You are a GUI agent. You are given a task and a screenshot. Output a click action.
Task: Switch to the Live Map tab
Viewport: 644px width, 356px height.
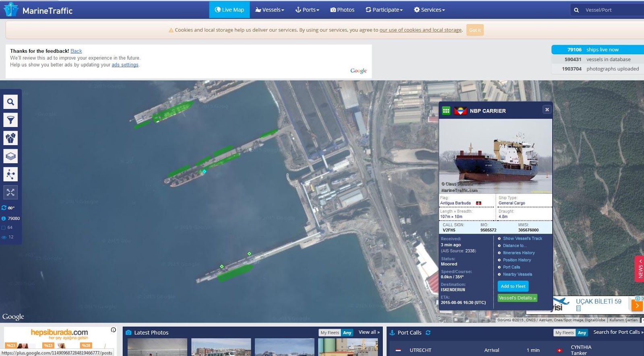coord(229,10)
